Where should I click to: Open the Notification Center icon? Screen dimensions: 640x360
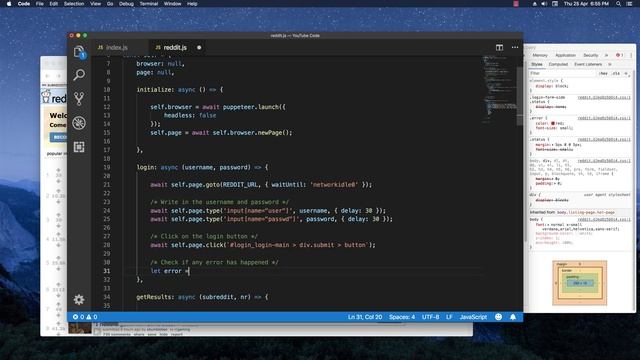pos(629,4)
